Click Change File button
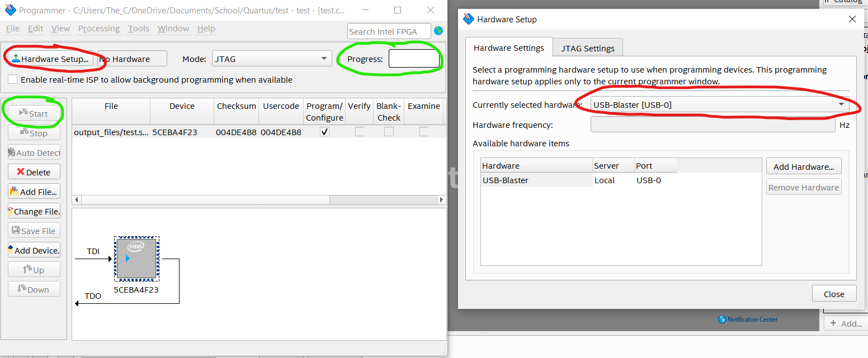The height and width of the screenshot is (358, 868). coord(34,211)
